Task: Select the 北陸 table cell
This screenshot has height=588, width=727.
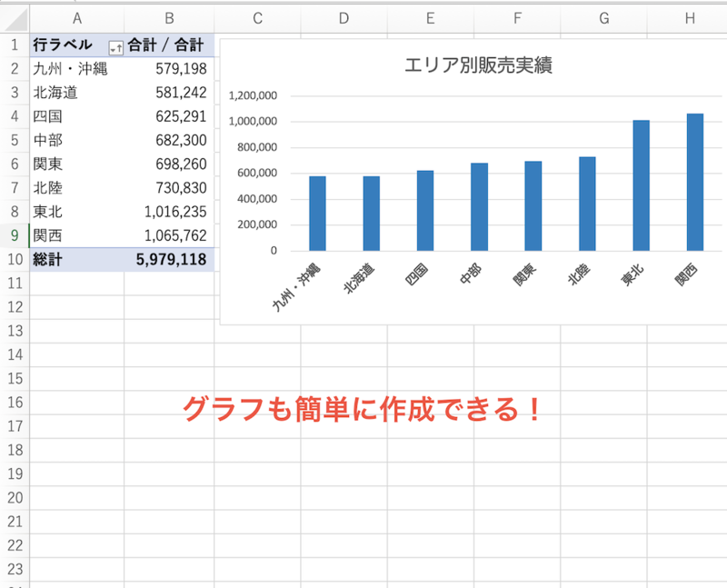Action: pyautogui.click(x=77, y=188)
